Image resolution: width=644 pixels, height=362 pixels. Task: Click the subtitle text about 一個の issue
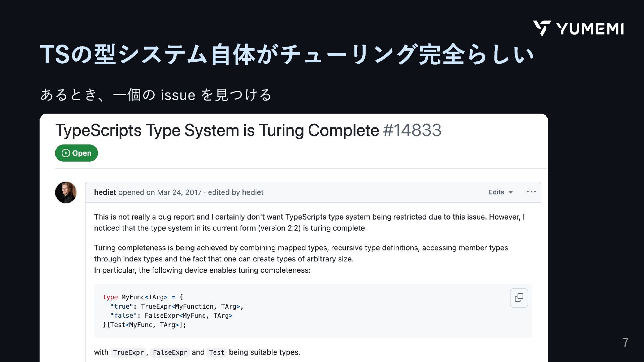pos(156,95)
